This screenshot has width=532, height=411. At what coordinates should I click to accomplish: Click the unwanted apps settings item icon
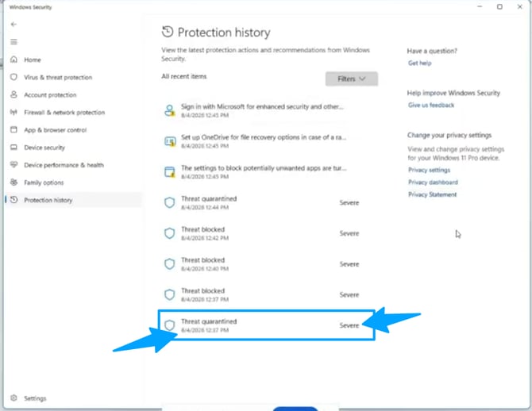(x=170, y=171)
